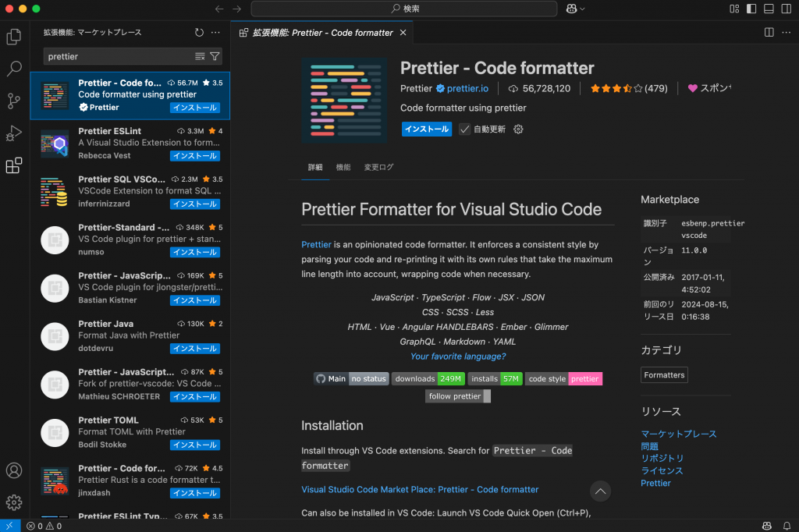Clear extension search results
799x532 pixels.
coord(200,57)
